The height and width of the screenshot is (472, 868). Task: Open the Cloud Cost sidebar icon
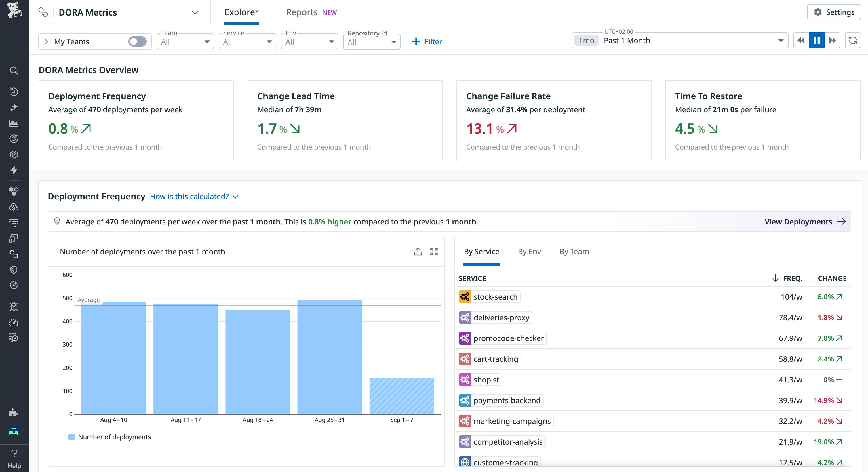[14, 207]
